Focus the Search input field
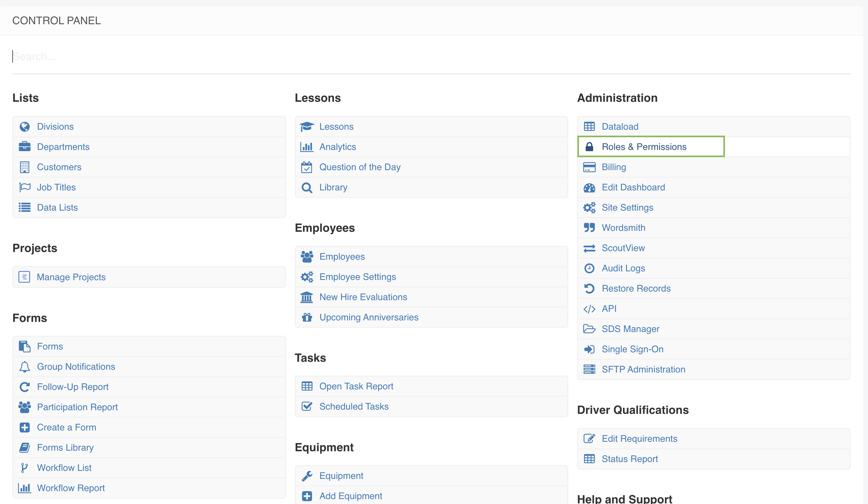Screen dimensions: 868x504 pyautogui.click(x=431, y=56)
